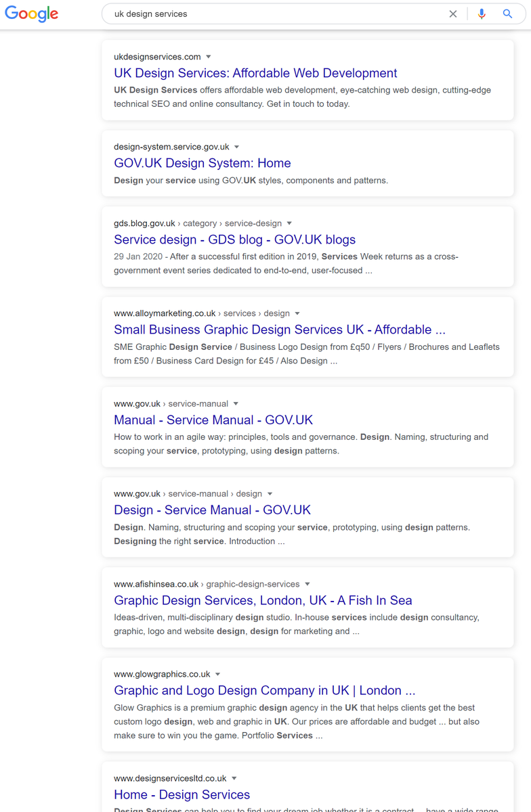Open dropdown arrow beside www.designservicesltd.co.uk
Image resolution: width=531 pixels, height=812 pixels.
point(234,779)
